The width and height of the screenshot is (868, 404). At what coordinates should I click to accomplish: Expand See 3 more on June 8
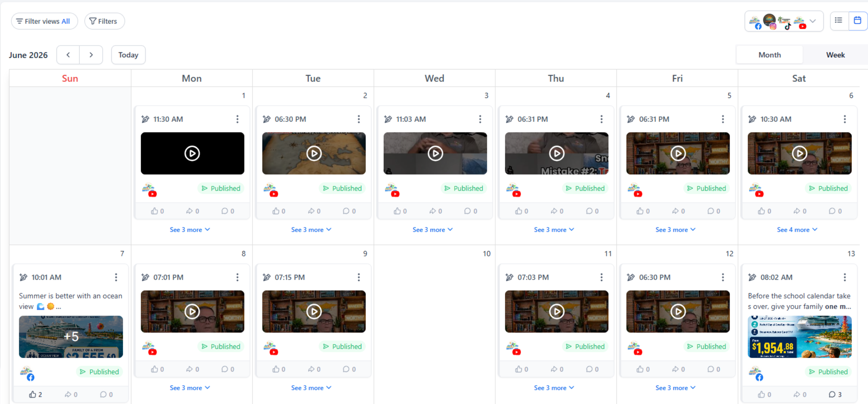point(190,388)
